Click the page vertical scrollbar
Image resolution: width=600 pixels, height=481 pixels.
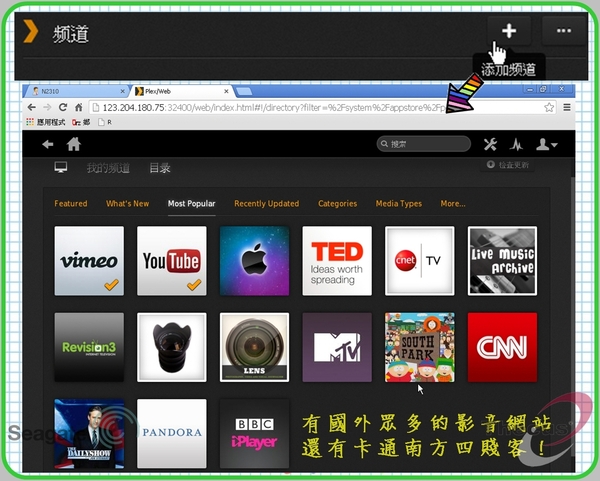(x=572, y=314)
